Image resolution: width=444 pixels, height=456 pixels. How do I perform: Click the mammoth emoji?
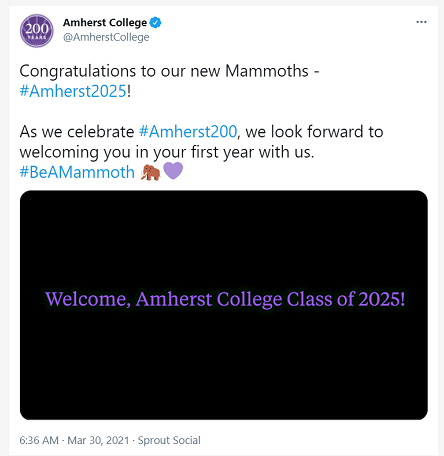[151, 172]
